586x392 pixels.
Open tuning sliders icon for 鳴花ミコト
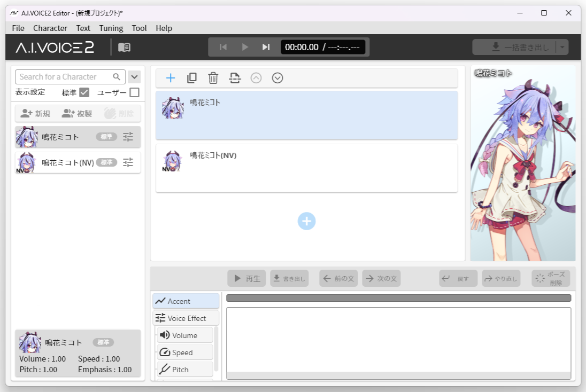pos(128,137)
